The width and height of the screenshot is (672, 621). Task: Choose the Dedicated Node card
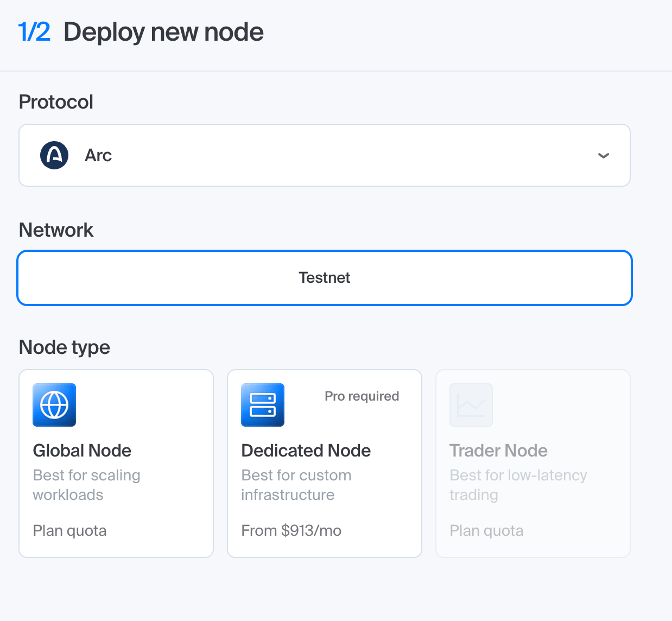click(325, 464)
